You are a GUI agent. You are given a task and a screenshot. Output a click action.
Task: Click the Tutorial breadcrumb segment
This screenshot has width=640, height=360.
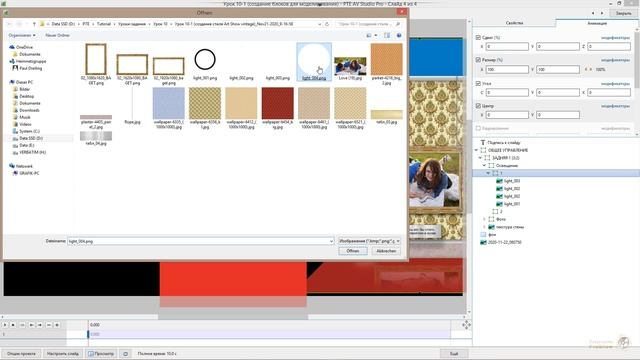[104, 24]
